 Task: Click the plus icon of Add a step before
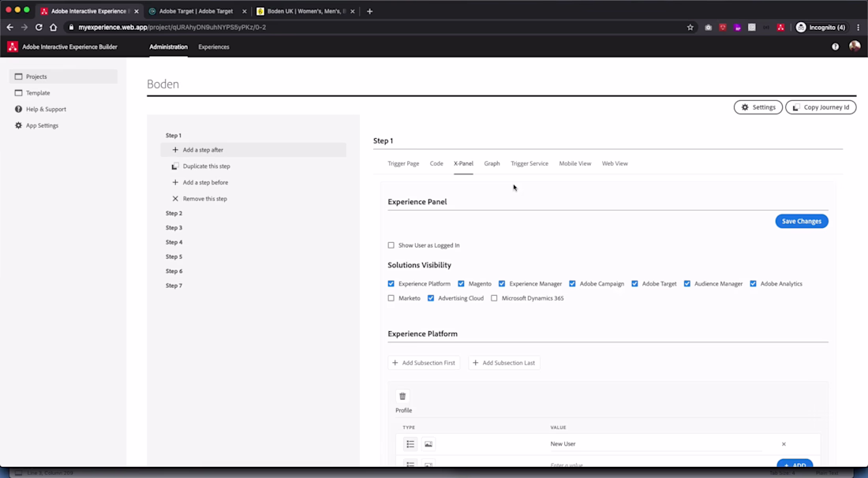click(175, 182)
